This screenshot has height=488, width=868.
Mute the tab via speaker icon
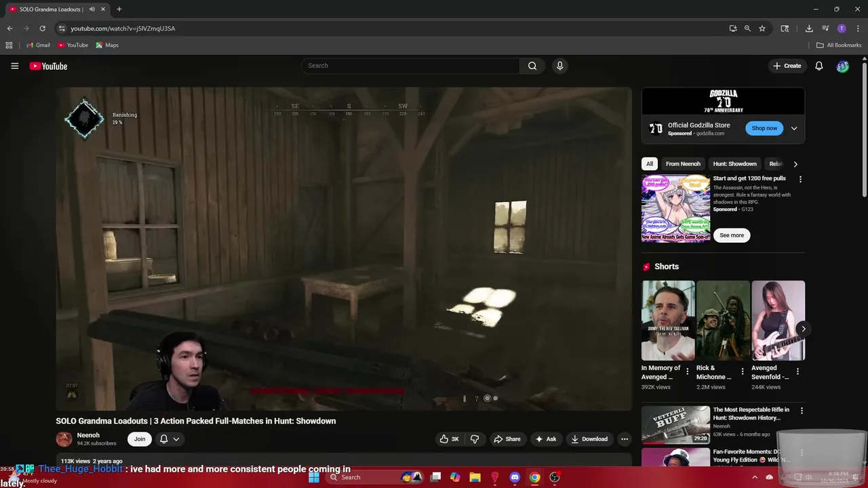click(x=92, y=9)
